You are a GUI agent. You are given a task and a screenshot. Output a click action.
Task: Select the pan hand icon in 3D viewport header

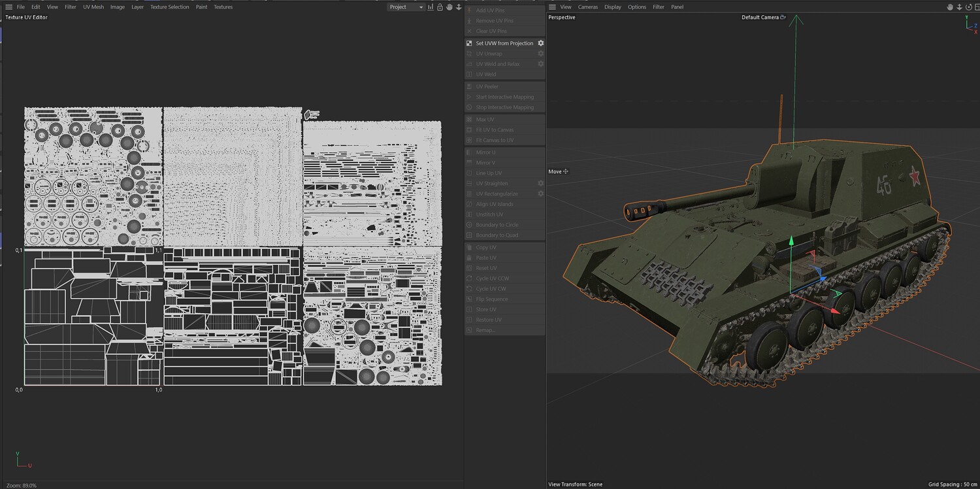pos(950,7)
